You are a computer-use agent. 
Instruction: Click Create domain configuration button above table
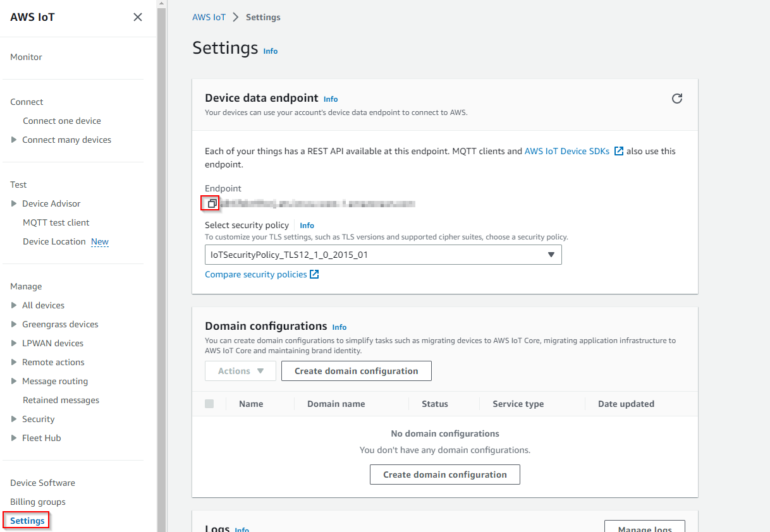tap(356, 371)
